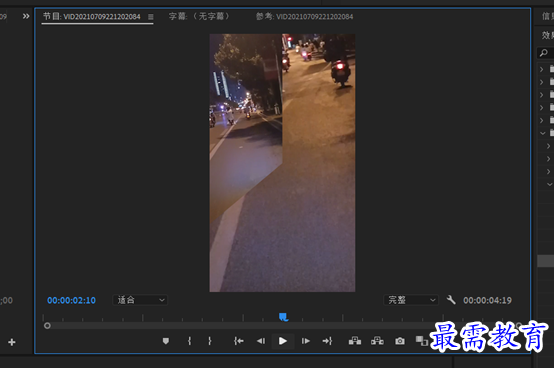Export frame with camera icon
The height and width of the screenshot is (368, 554).
point(400,341)
